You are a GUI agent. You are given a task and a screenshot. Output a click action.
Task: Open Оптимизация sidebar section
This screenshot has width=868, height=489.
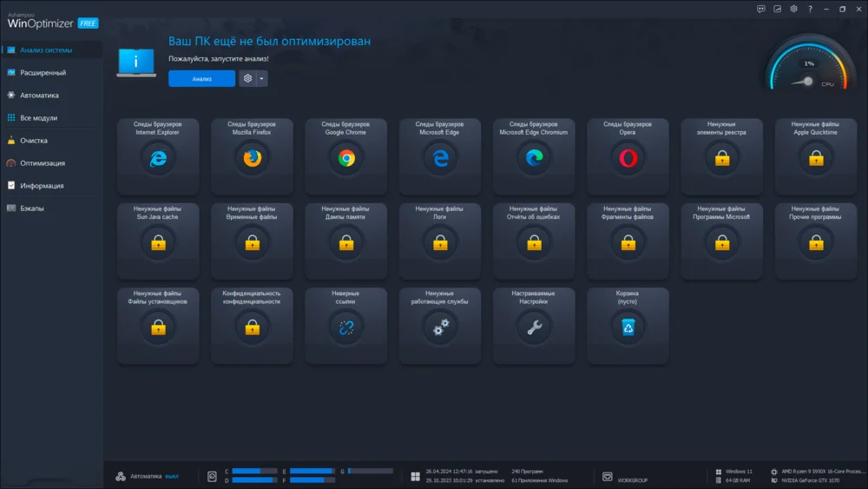pos(51,163)
